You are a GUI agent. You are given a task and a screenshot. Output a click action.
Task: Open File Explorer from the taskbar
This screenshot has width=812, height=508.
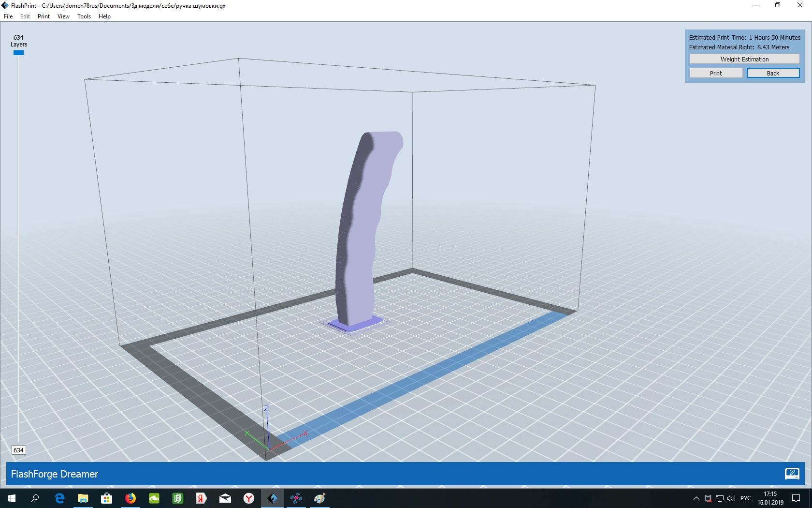click(x=83, y=498)
